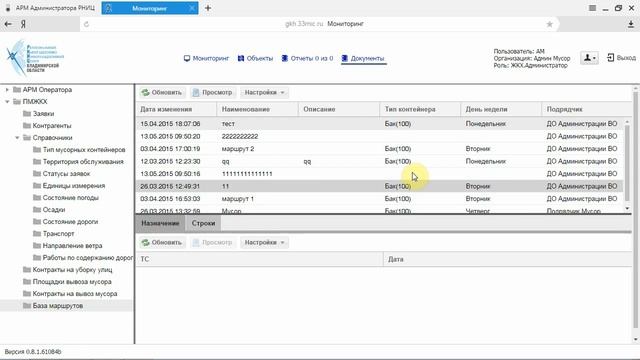Sort by День недели column header
The height and width of the screenshot is (360, 640).
(501, 109)
